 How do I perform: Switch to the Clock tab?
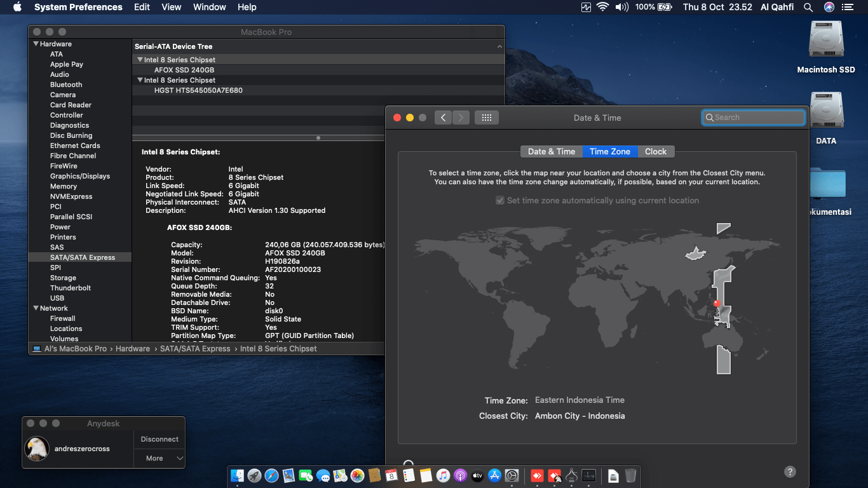656,151
